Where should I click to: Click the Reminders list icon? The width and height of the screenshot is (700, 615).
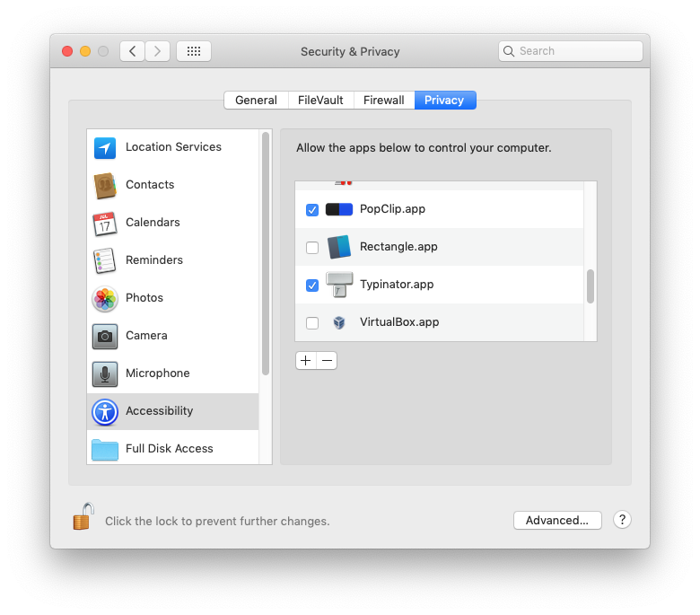point(105,261)
